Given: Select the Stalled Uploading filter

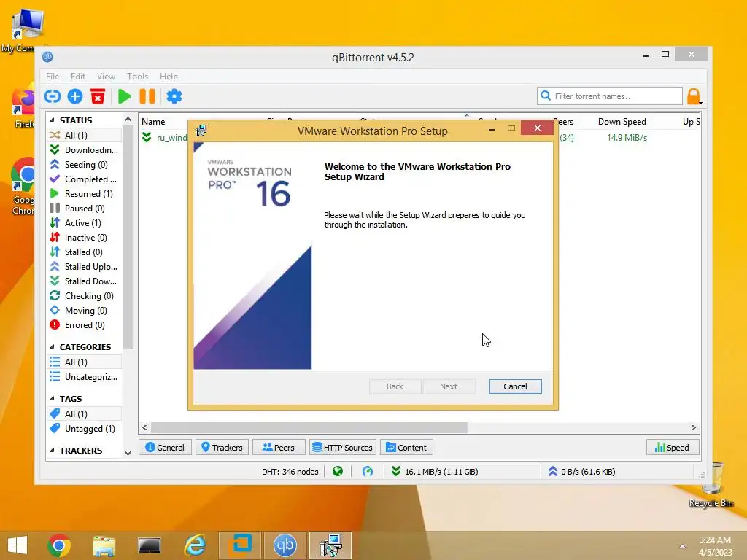Looking at the screenshot, I should click(84, 267).
